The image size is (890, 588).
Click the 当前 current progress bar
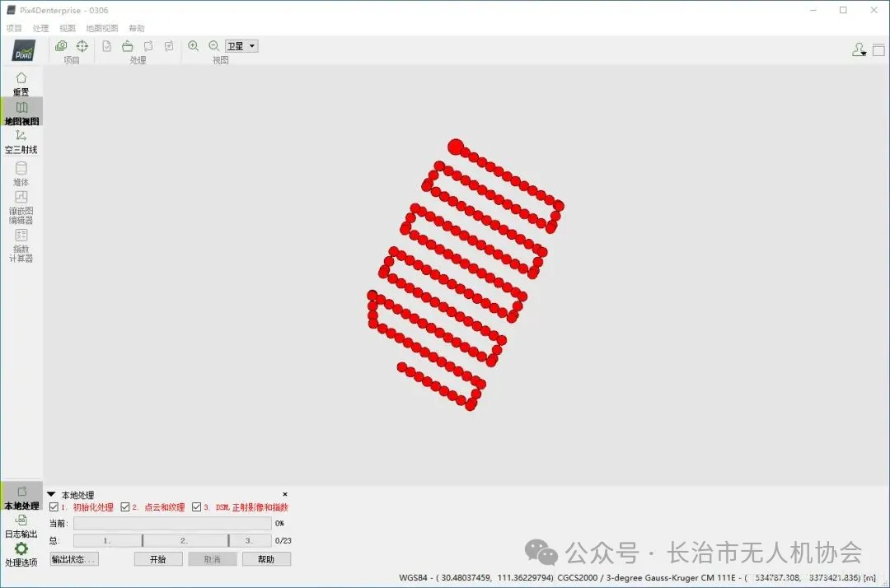click(172, 523)
